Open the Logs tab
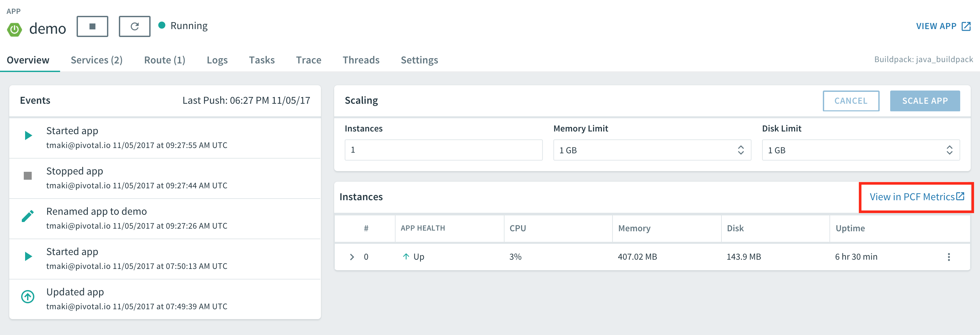The image size is (980, 335). pos(217,60)
